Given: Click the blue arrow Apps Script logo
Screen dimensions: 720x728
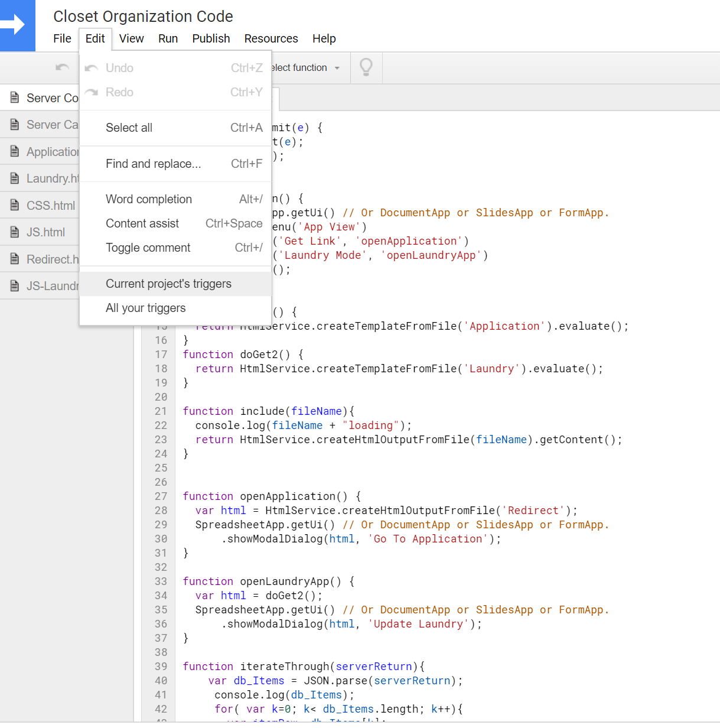Looking at the screenshot, I should click(x=17, y=25).
